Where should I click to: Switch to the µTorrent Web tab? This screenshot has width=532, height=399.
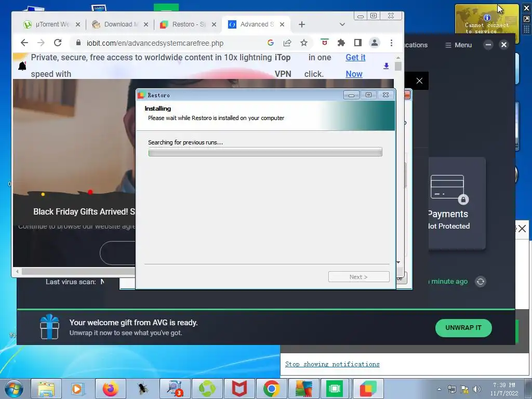46,24
